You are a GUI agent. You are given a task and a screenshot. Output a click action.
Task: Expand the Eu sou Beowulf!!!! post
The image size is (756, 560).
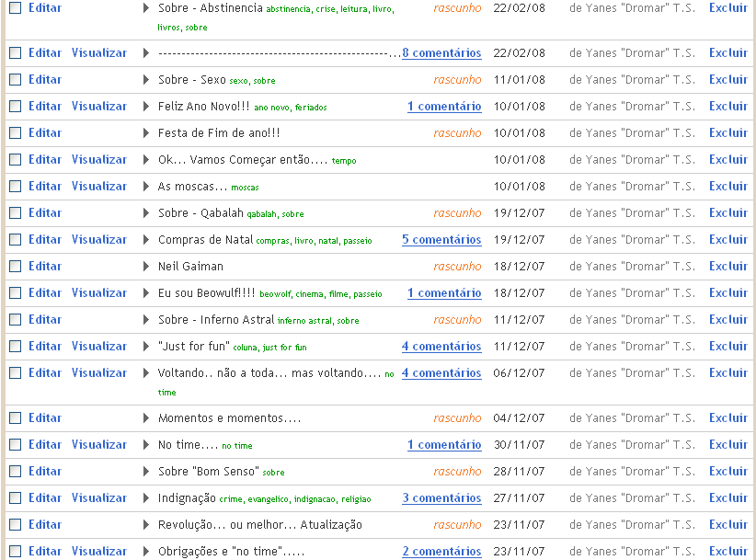pyautogui.click(x=146, y=293)
